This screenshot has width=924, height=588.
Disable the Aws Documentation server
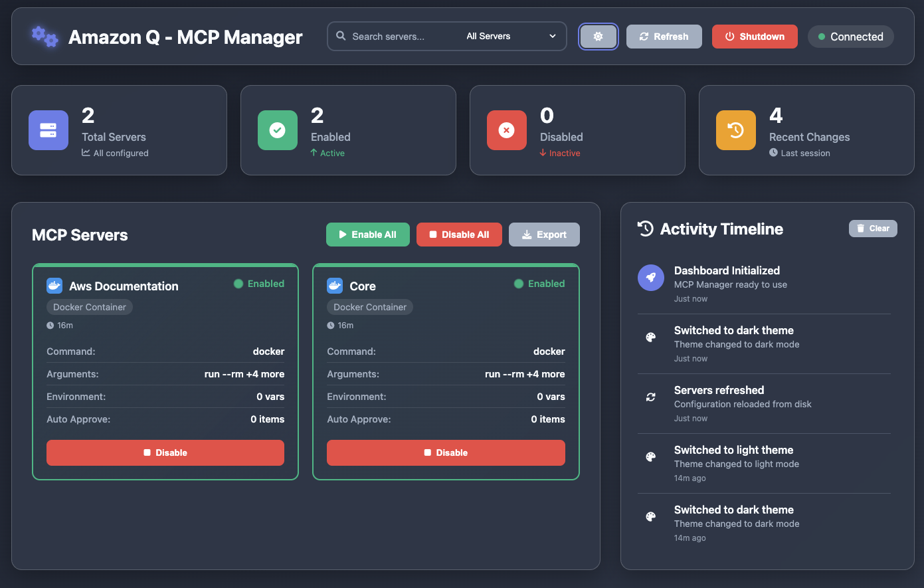click(x=165, y=452)
